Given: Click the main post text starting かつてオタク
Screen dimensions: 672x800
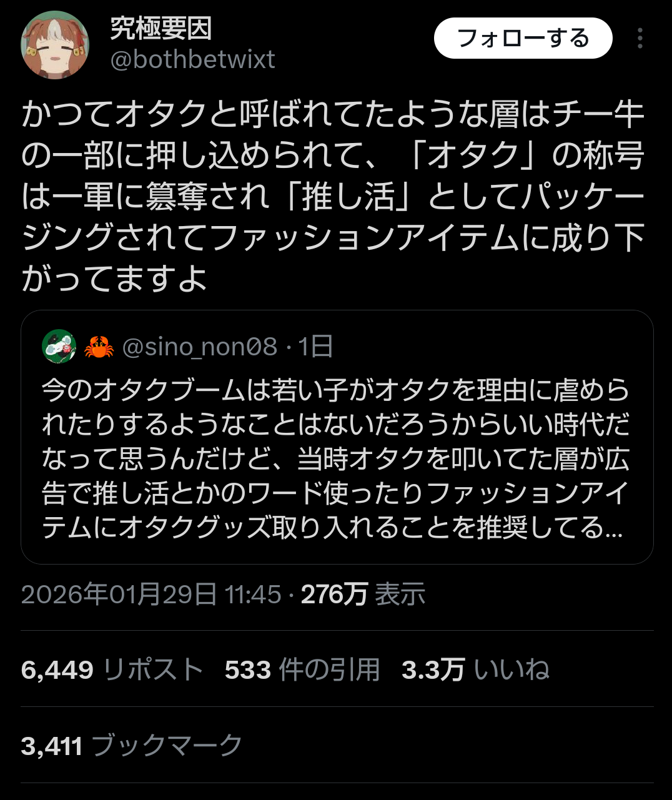Looking at the screenshot, I should coord(334,114).
